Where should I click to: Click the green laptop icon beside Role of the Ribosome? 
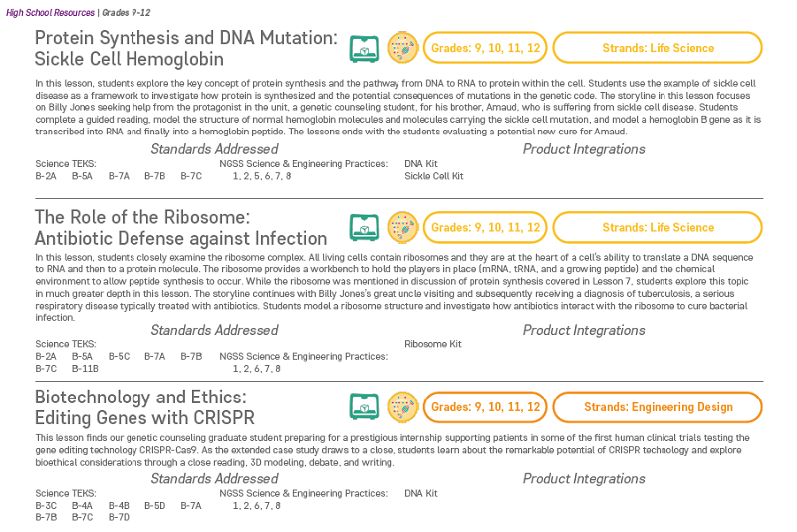point(364,227)
